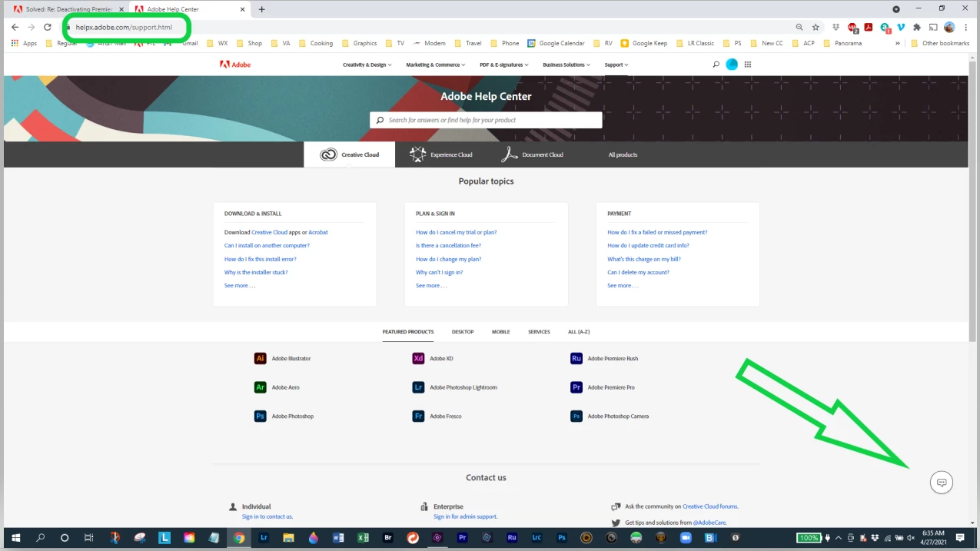This screenshot has width=980, height=551.
Task: Switch to the ALL (A-Z) products tab
Action: point(579,332)
